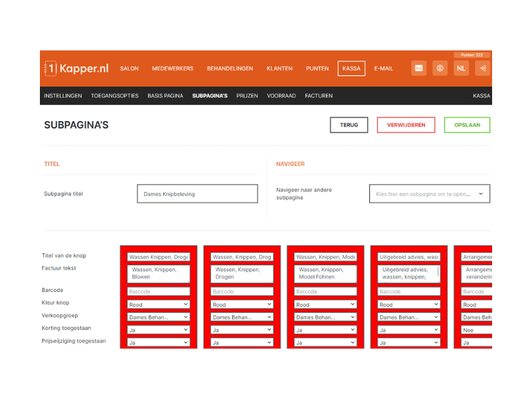Image resolution: width=532 pixels, height=399 pixels.
Task: Click factuur tekst 'Wassen, Knippen, Blowen'
Action: click(x=158, y=273)
